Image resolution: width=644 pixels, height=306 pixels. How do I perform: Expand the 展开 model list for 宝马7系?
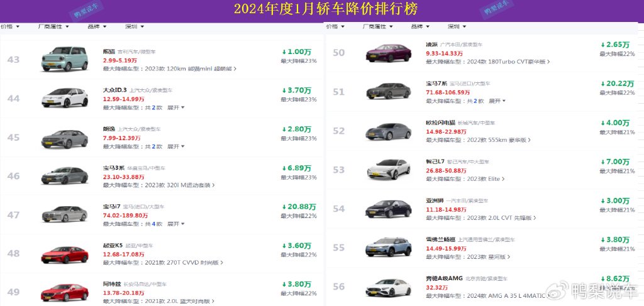pos(497,101)
